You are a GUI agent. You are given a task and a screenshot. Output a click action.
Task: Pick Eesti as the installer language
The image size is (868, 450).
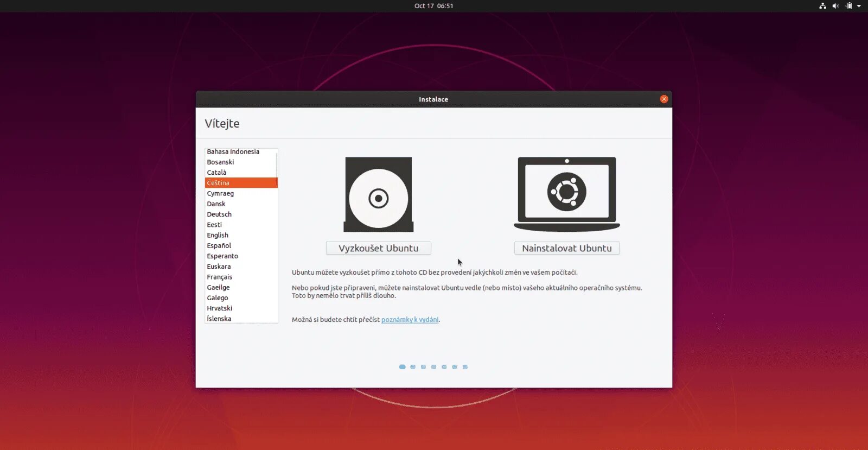pyautogui.click(x=241, y=225)
